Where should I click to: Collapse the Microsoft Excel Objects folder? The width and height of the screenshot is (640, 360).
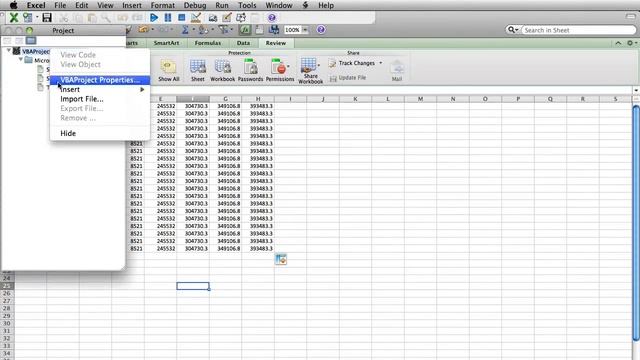click(21, 60)
